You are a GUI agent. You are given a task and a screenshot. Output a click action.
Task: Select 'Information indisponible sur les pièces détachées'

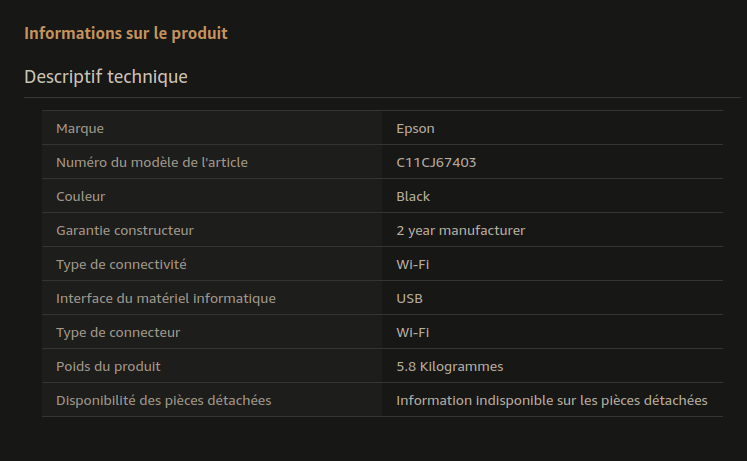552,401
